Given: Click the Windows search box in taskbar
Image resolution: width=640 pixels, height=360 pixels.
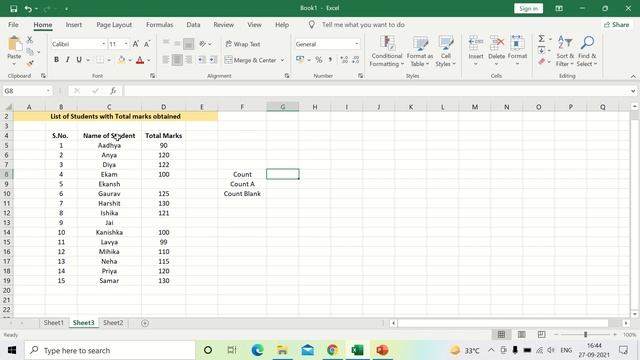Looking at the screenshot, I should click(x=110, y=350).
